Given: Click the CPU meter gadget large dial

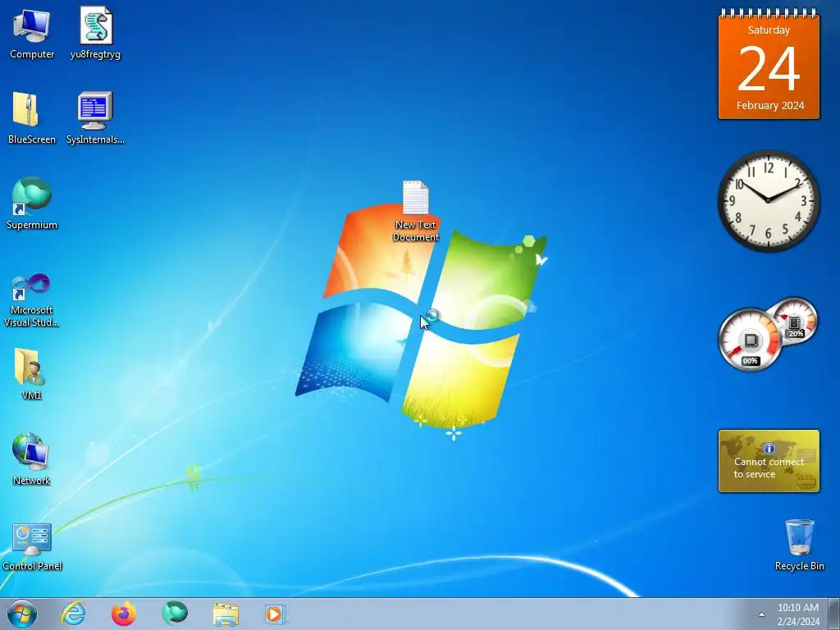Looking at the screenshot, I should click(750, 340).
